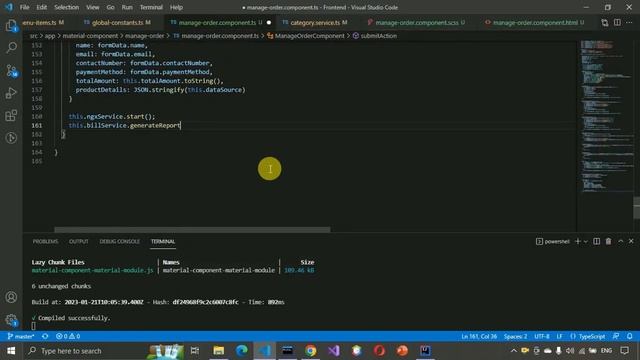Open the Run and Debug view
This screenshot has height=360, width=640.
11,93
